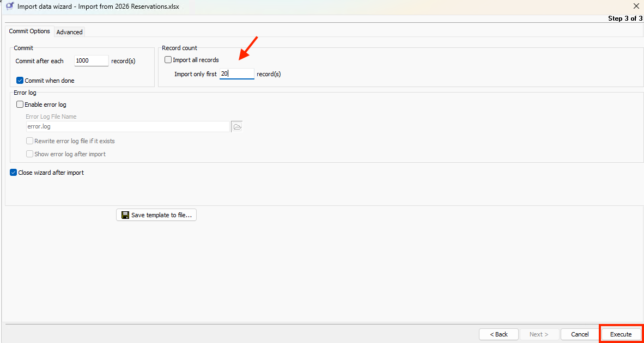Enable Import all records checkbox

click(168, 60)
